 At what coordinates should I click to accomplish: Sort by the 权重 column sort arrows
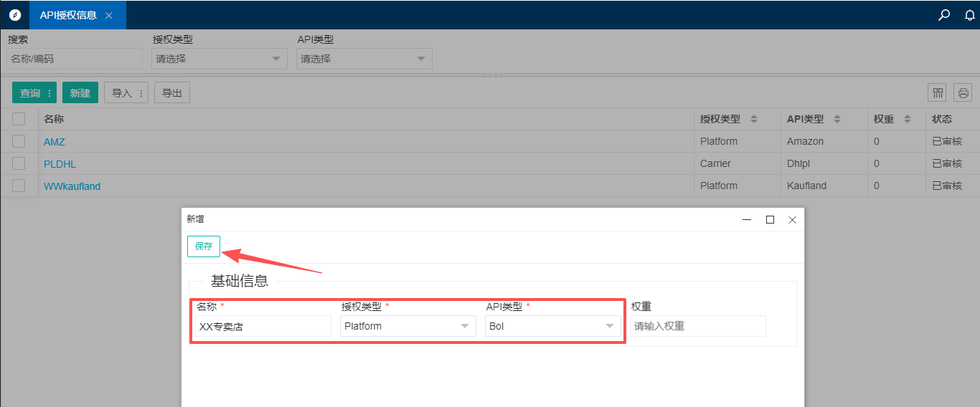click(907, 119)
